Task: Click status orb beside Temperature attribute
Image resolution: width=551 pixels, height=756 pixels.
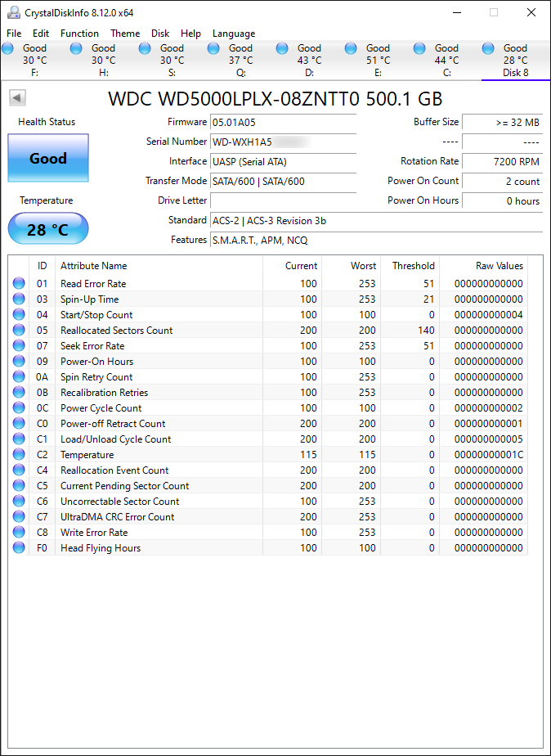Action: pos(19,455)
